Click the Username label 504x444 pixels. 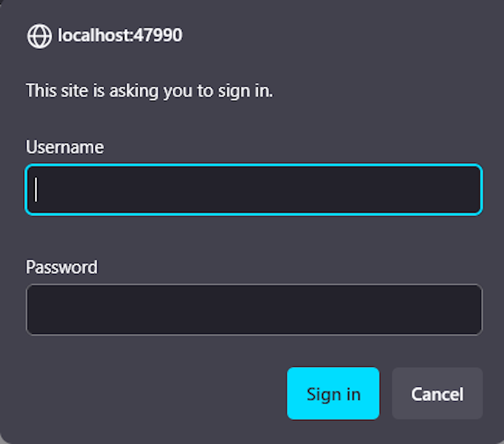[65, 147]
